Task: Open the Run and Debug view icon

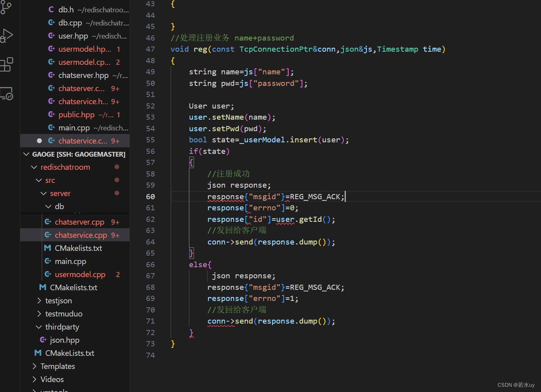Action: click(x=6, y=36)
